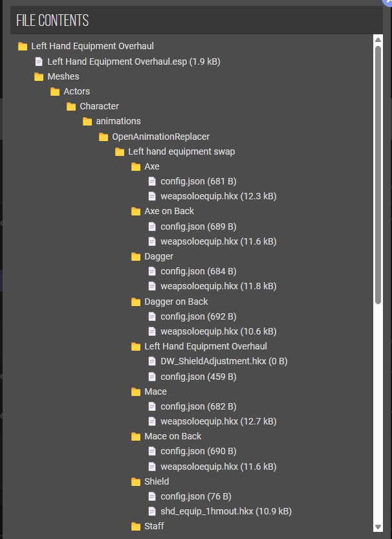Select the config.json (684 B) entry
This screenshot has width=392, height=539.
coord(198,272)
